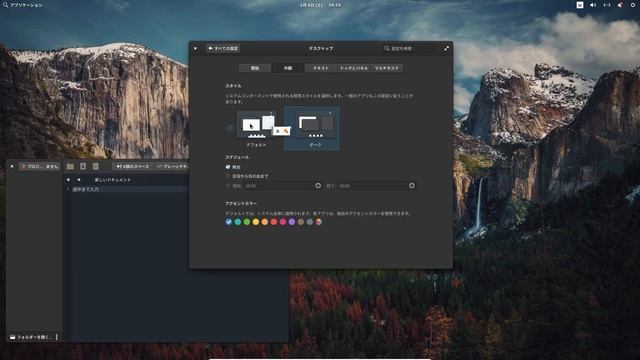The height and width of the screenshot is (360, 640).
Task: Open the sound volume indicator
Action: [x=593, y=5]
